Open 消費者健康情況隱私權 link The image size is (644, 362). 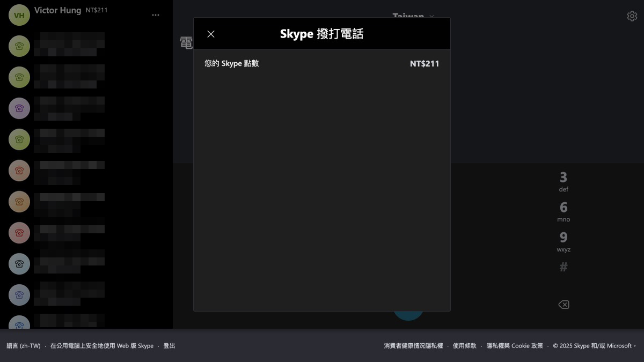[x=413, y=346]
